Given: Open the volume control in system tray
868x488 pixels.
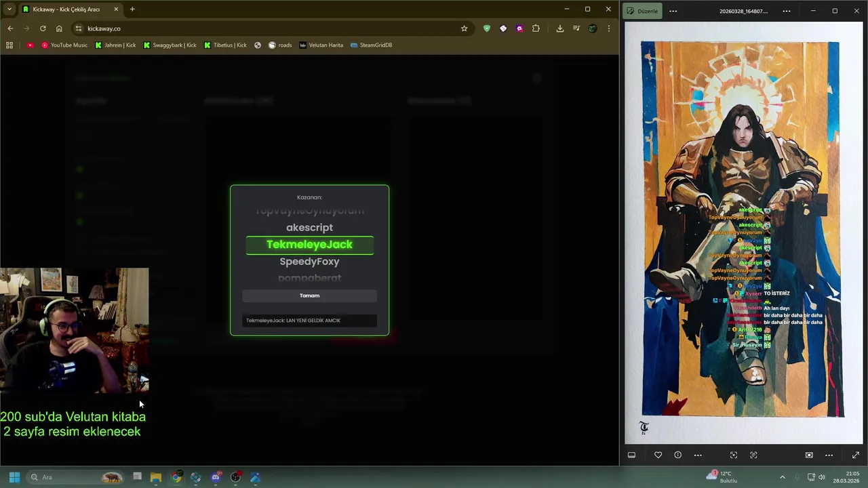Looking at the screenshot, I should [x=822, y=477].
